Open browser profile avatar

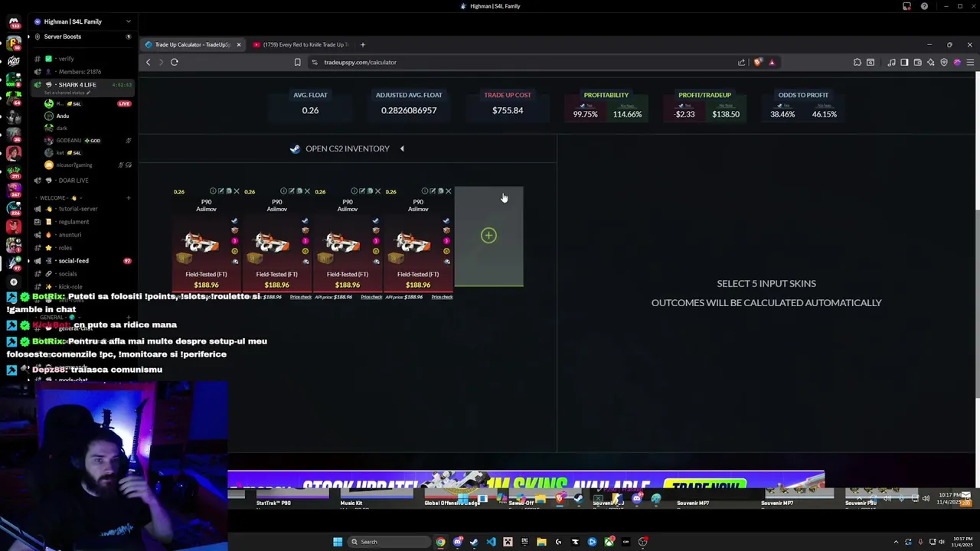[x=957, y=62]
